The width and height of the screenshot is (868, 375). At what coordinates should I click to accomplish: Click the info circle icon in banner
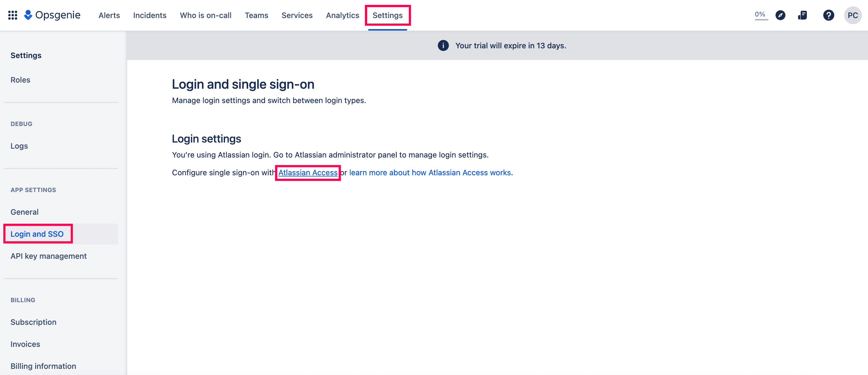click(443, 45)
